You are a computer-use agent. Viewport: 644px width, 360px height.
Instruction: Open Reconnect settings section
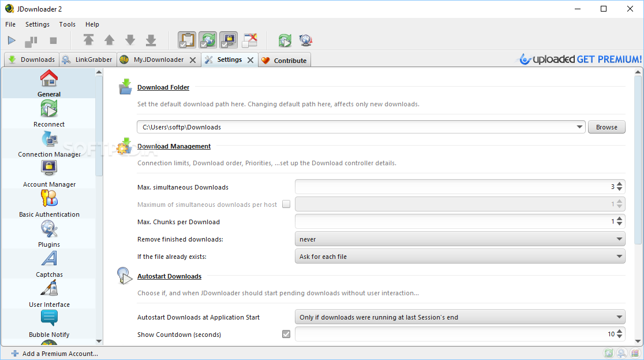click(x=49, y=114)
